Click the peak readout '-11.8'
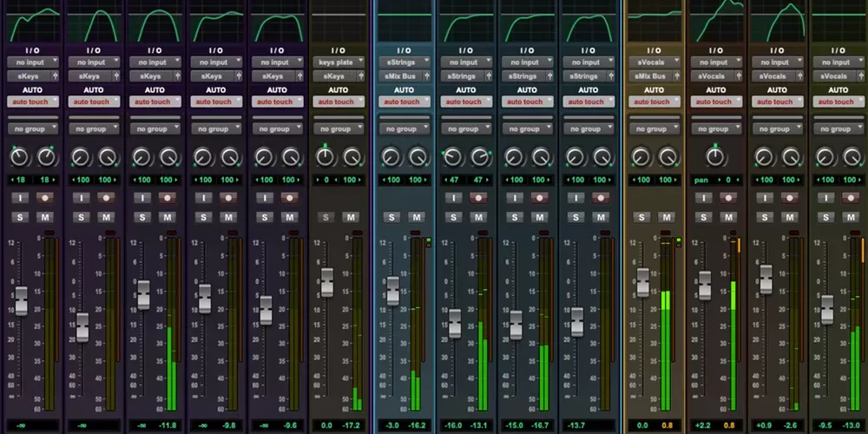 [x=168, y=425]
